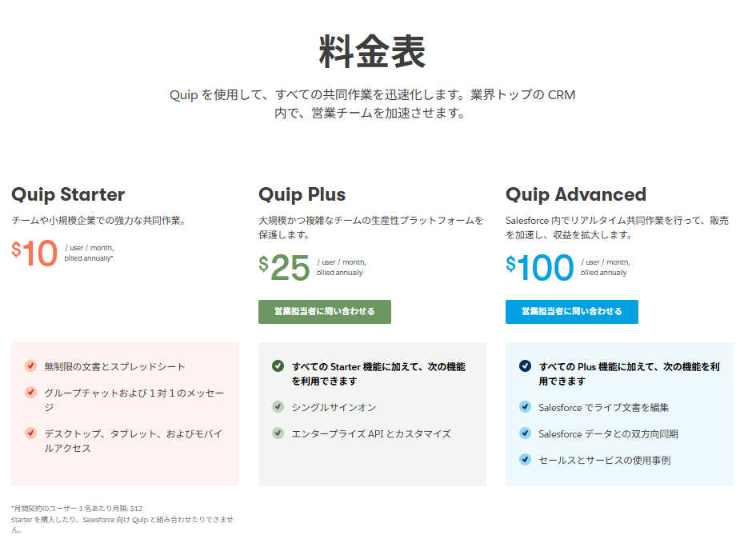
Task: Click 営業担当者に問い合わせる in the Quip Advanced column
Action: point(571,311)
